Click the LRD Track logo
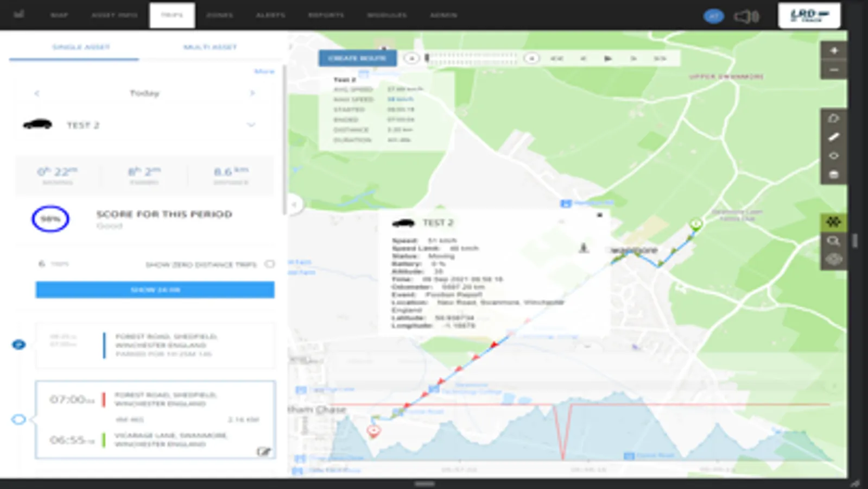Screen dimensions: 868x489 pyautogui.click(x=809, y=15)
